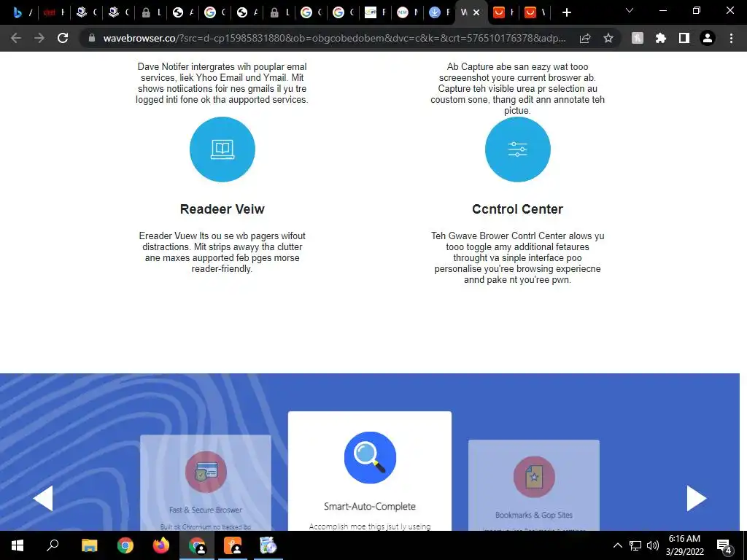
Task: Select the Fast & Secure Browser card
Action: [205, 483]
